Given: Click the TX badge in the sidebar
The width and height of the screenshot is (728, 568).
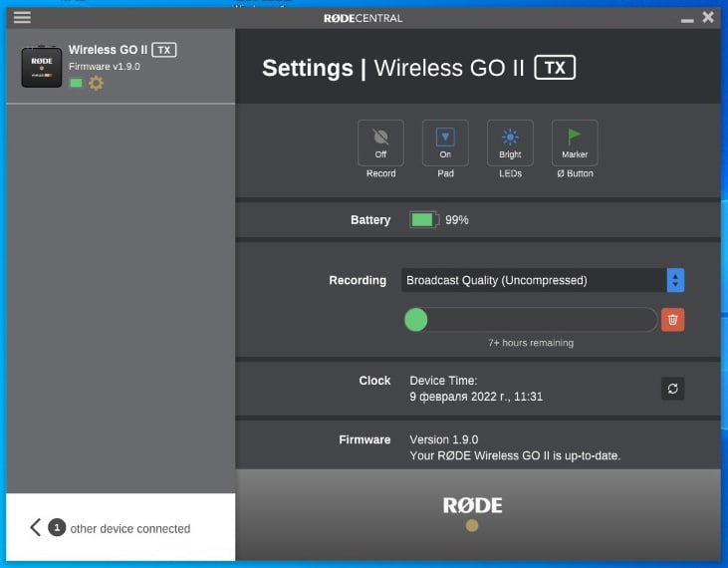Looking at the screenshot, I should click(164, 50).
